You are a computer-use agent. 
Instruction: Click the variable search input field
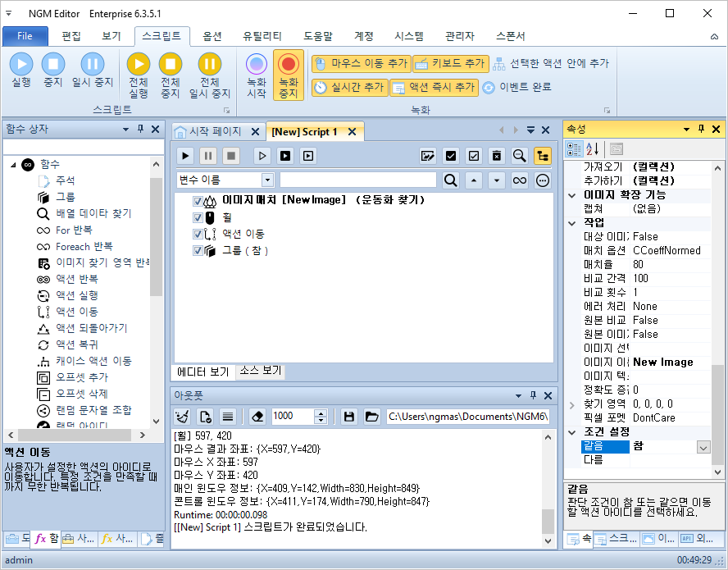click(x=358, y=180)
